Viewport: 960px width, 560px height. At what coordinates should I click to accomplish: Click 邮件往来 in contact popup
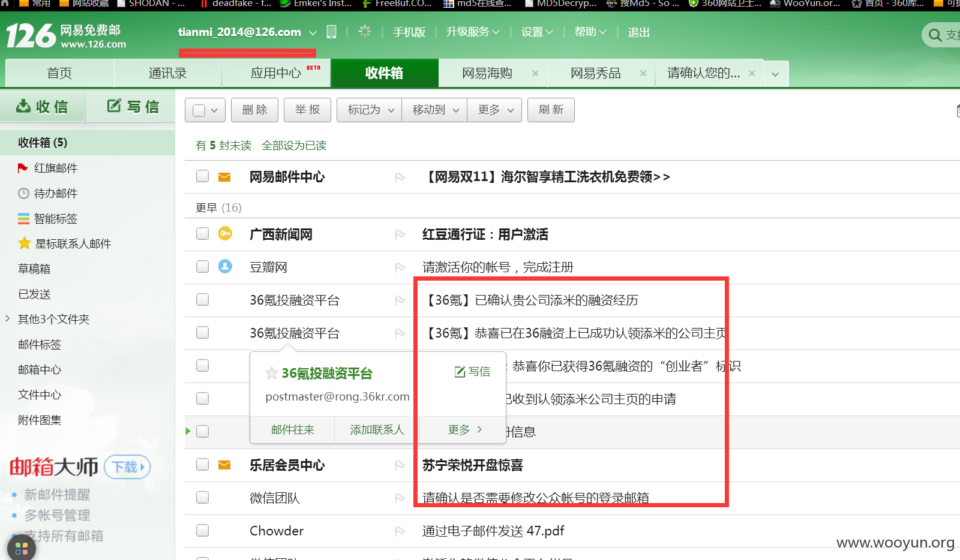(293, 430)
